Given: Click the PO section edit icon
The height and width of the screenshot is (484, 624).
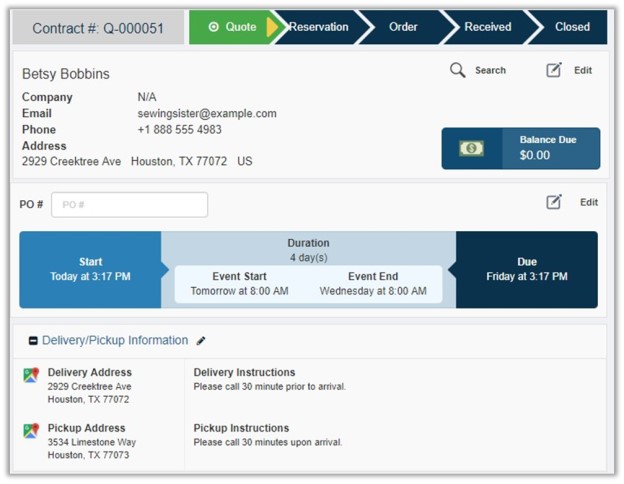Looking at the screenshot, I should click(x=554, y=202).
